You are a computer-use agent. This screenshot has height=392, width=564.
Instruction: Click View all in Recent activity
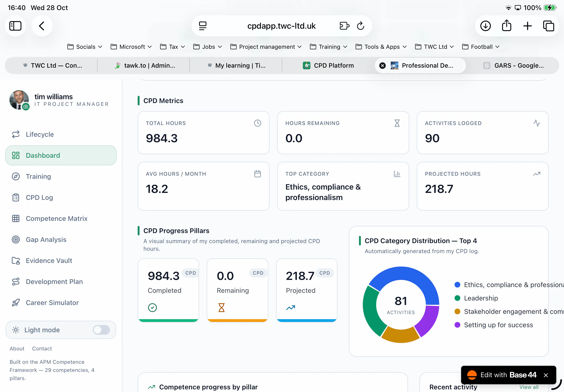pyautogui.click(x=529, y=387)
